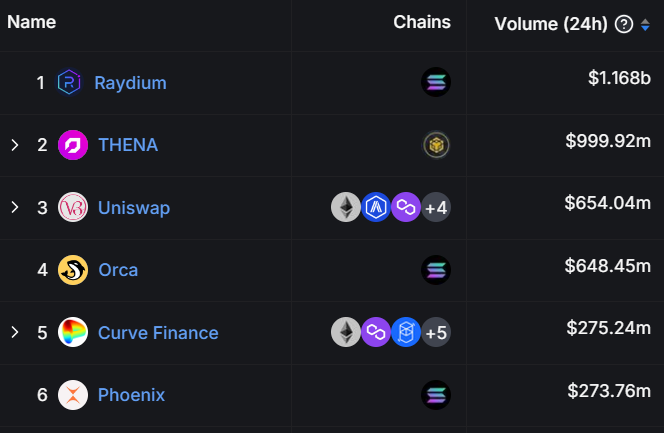The width and height of the screenshot is (664, 433).
Task: Click the Ethereum chain icon in Uniswap row
Action: click(346, 207)
